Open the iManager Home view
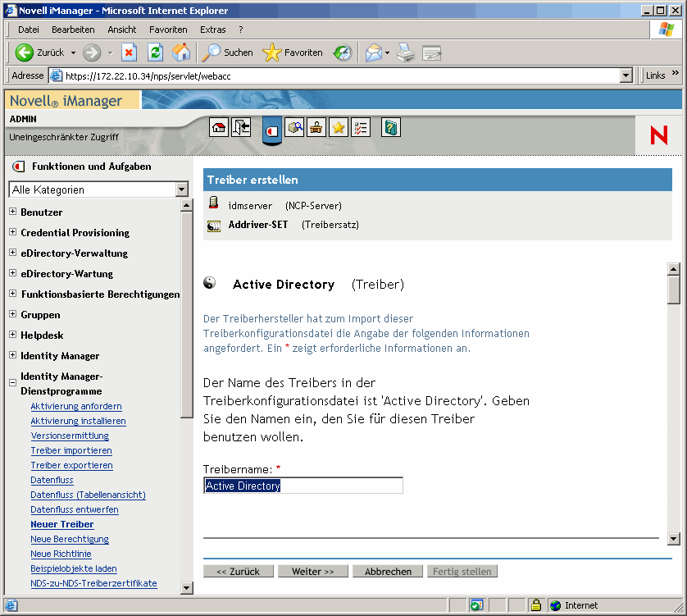 point(217,127)
